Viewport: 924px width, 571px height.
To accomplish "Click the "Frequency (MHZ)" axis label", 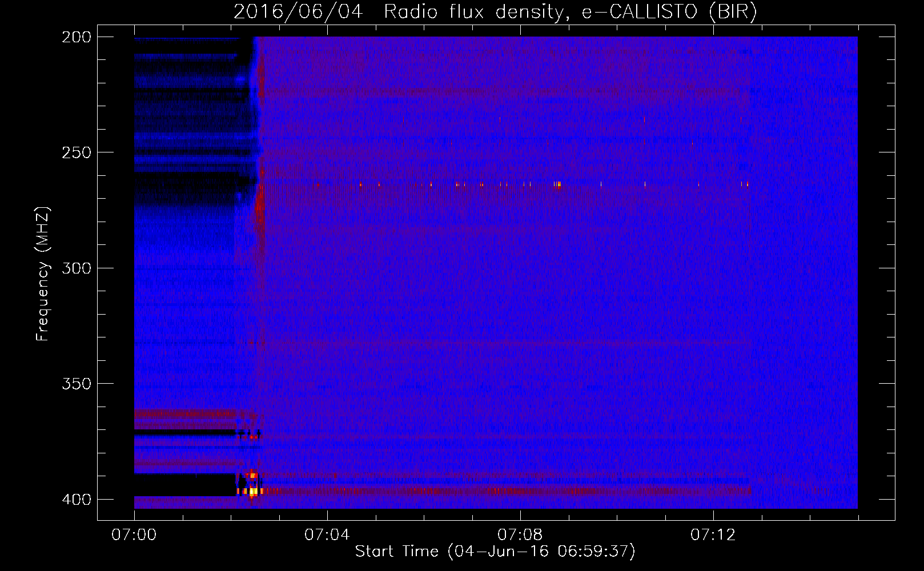I will point(43,274).
